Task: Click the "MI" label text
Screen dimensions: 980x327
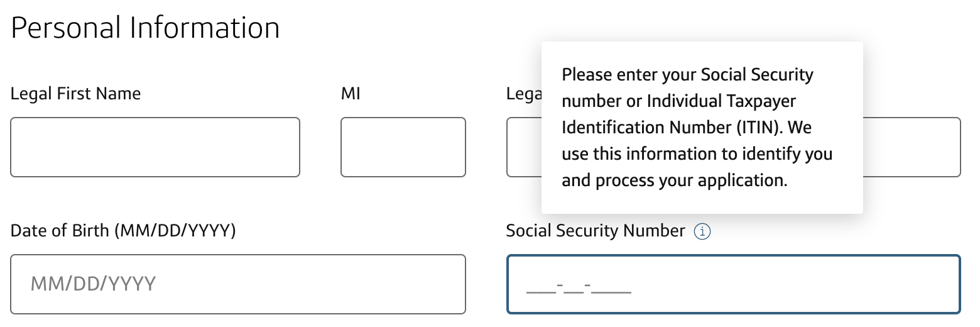Action: pyautogui.click(x=351, y=94)
